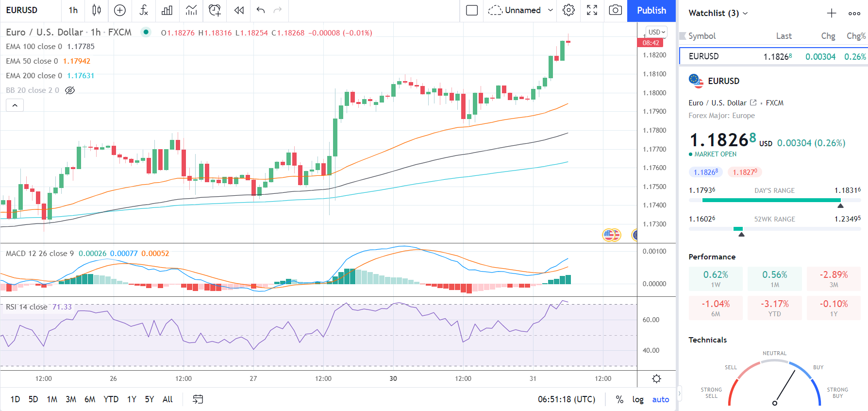Click the technicals gauge needle
Screen dimensions: 868x411
785,387
